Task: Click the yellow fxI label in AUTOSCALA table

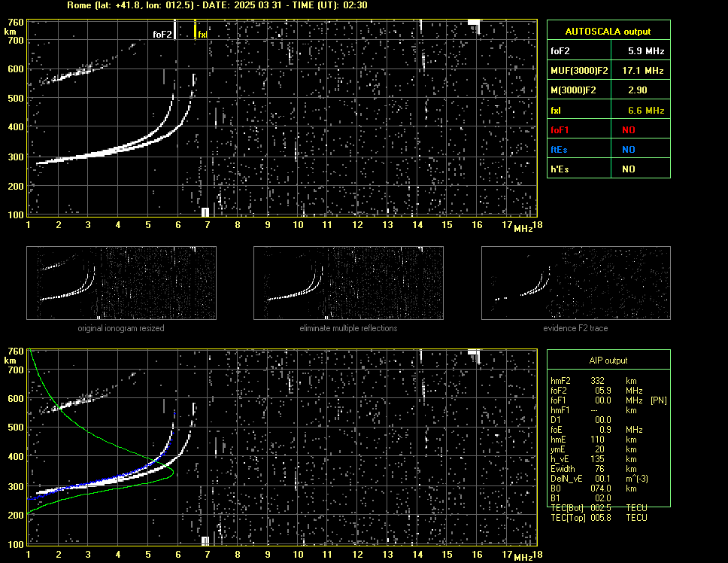Action: click(x=556, y=111)
